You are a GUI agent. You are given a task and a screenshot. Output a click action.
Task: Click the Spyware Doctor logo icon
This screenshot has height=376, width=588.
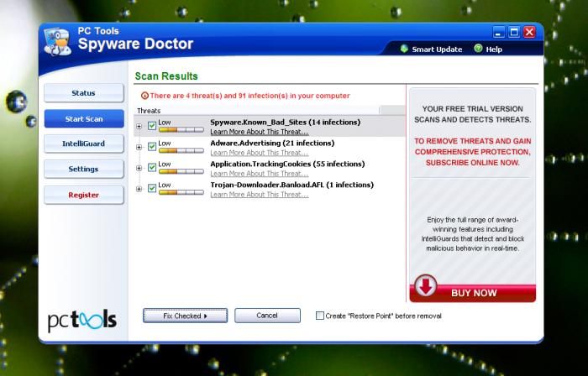point(57,42)
